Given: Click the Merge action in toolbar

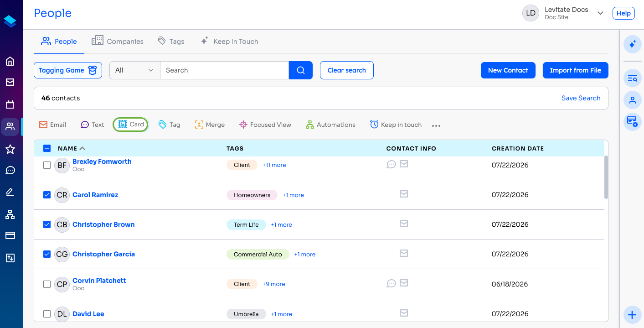Looking at the screenshot, I should tap(210, 125).
